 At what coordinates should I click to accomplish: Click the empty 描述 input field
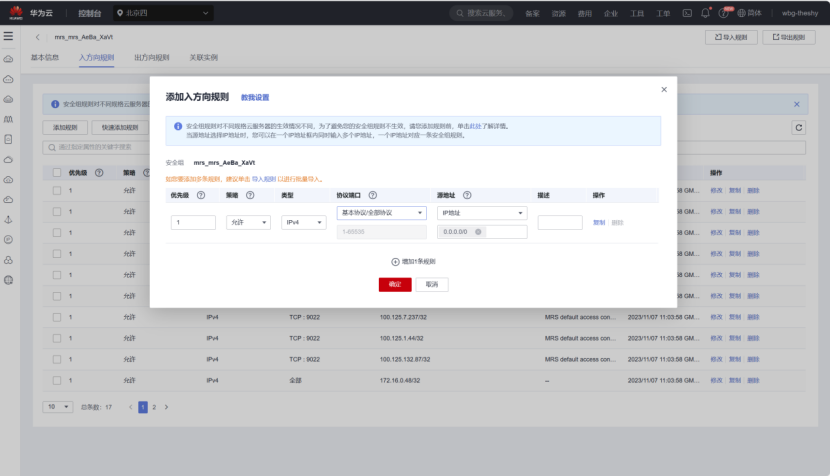pos(560,223)
